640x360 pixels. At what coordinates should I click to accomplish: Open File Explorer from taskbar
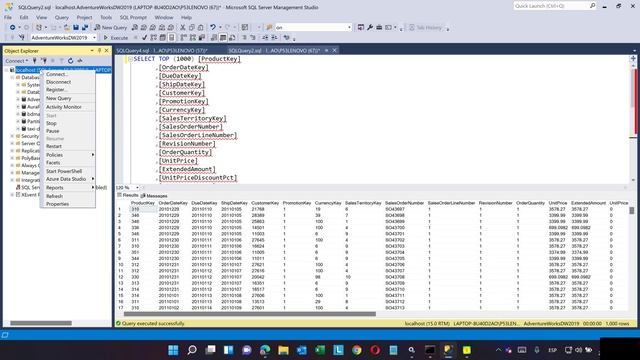tap(283, 350)
